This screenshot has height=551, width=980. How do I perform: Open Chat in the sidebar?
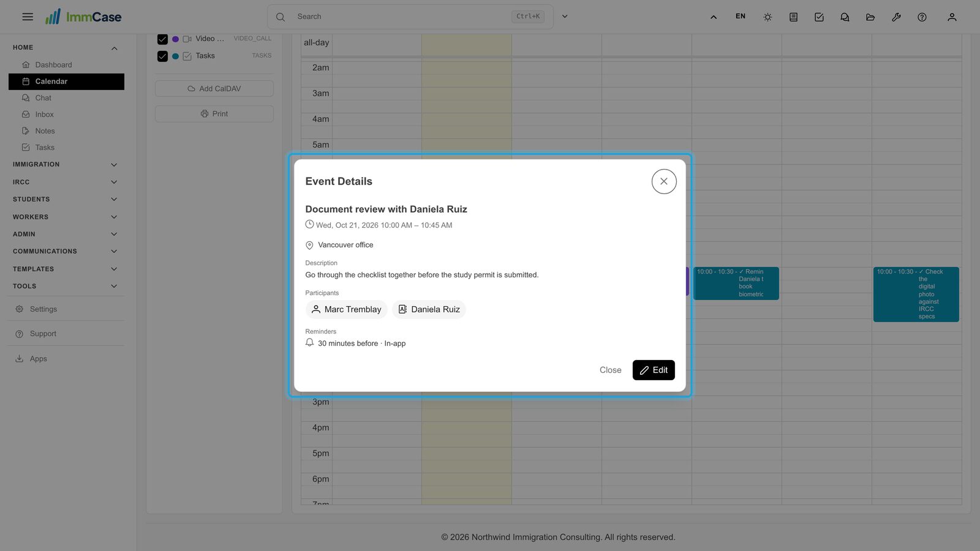point(66,98)
